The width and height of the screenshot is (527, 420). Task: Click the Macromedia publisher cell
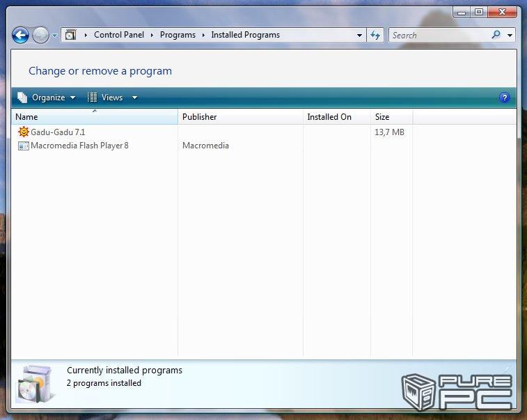[x=205, y=146]
